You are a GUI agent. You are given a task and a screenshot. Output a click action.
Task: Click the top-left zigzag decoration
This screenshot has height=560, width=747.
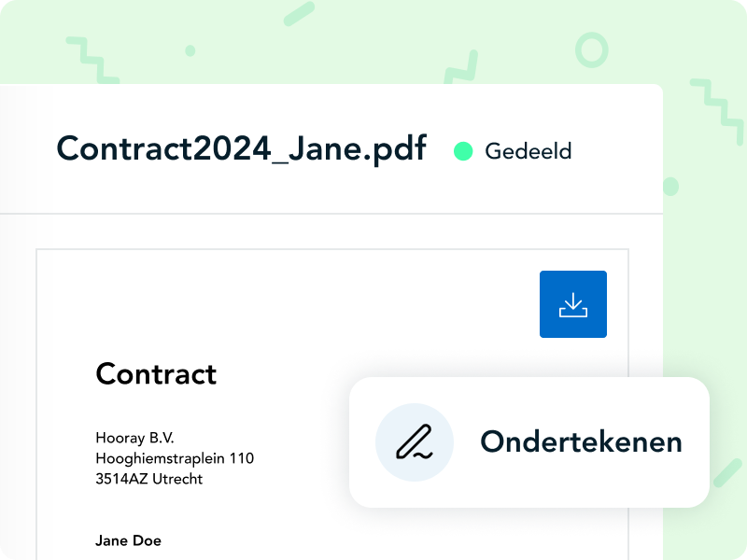90,58
